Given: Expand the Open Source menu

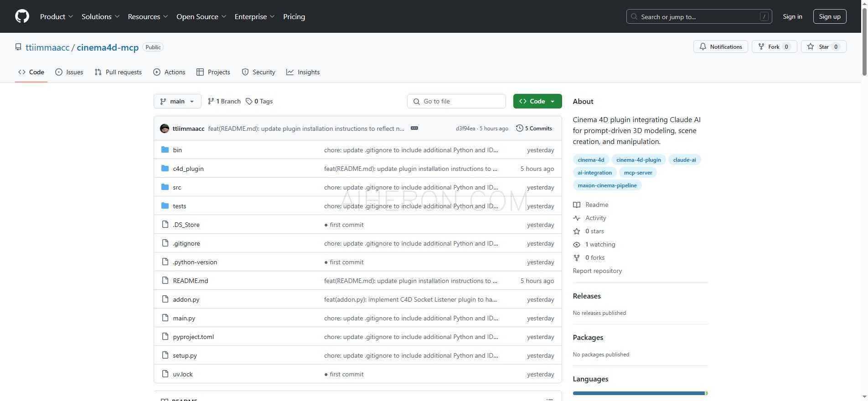Looking at the screenshot, I should click(x=201, y=16).
